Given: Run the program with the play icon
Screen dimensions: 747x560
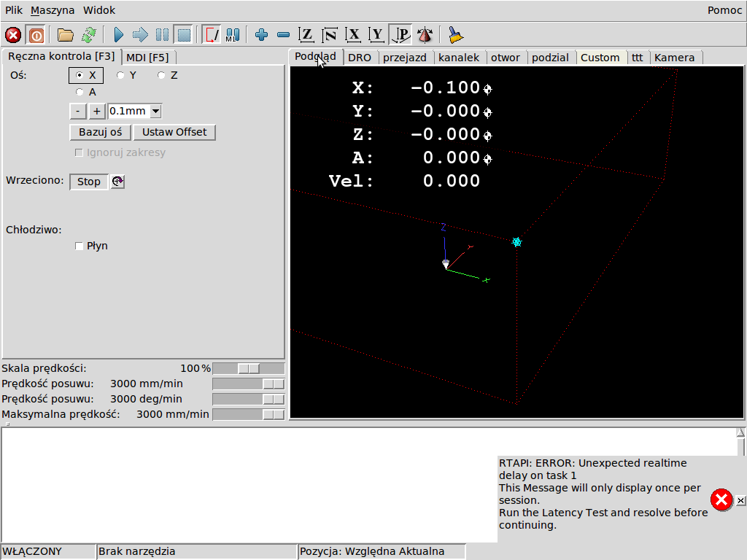Looking at the screenshot, I should [119, 35].
